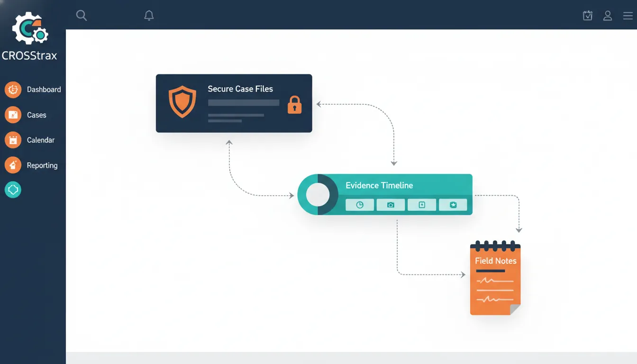Open the notifications bell
This screenshot has width=637, height=364.
click(x=149, y=16)
